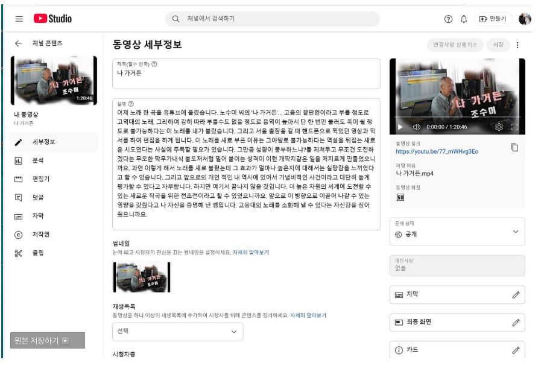The image size is (541, 392).
Task: Play the video preview
Action: pyautogui.click(x=400, y=127)
